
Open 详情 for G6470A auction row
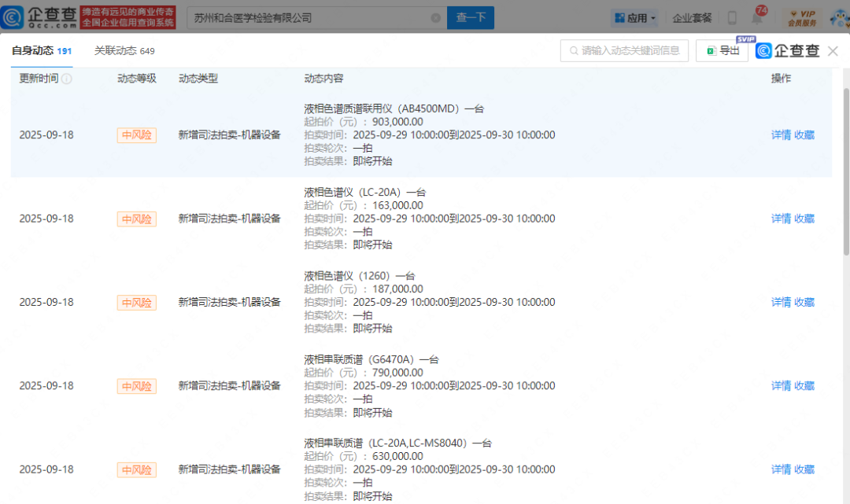click(782, 386)
